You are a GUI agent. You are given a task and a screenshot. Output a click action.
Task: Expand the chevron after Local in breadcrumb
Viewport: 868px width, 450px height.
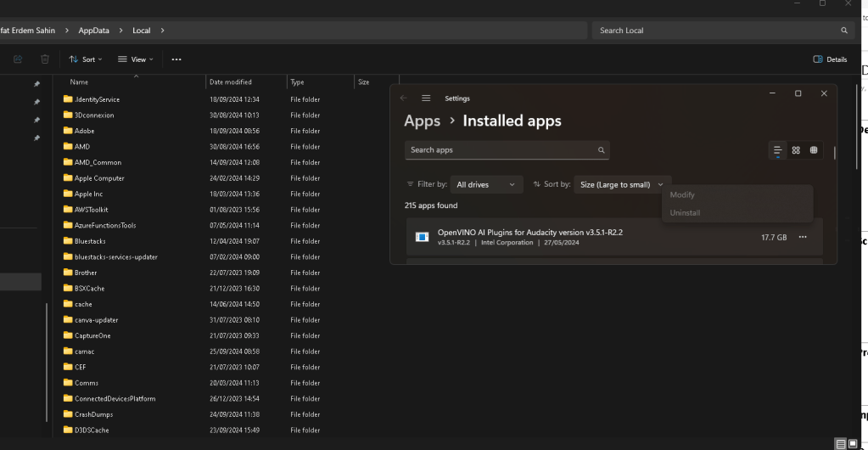(162, 31)
